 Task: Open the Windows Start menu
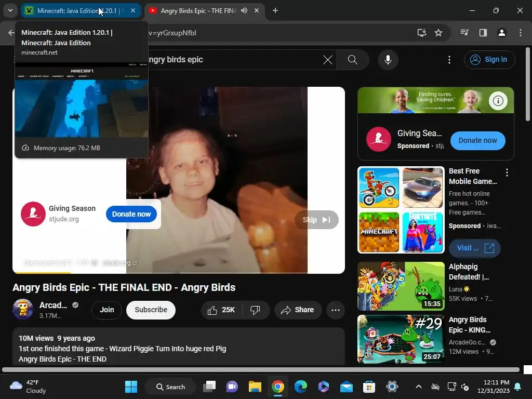click(131, 387)
